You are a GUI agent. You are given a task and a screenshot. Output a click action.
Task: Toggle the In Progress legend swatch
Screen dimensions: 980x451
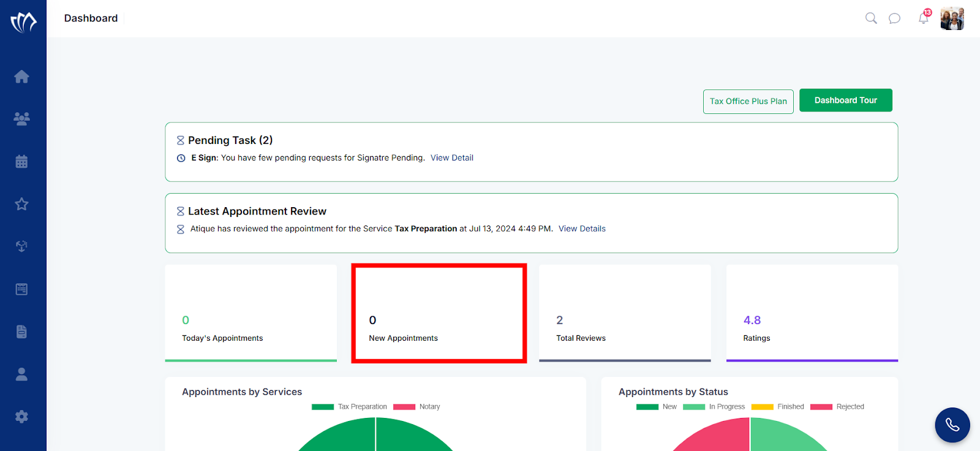(694, 407)
